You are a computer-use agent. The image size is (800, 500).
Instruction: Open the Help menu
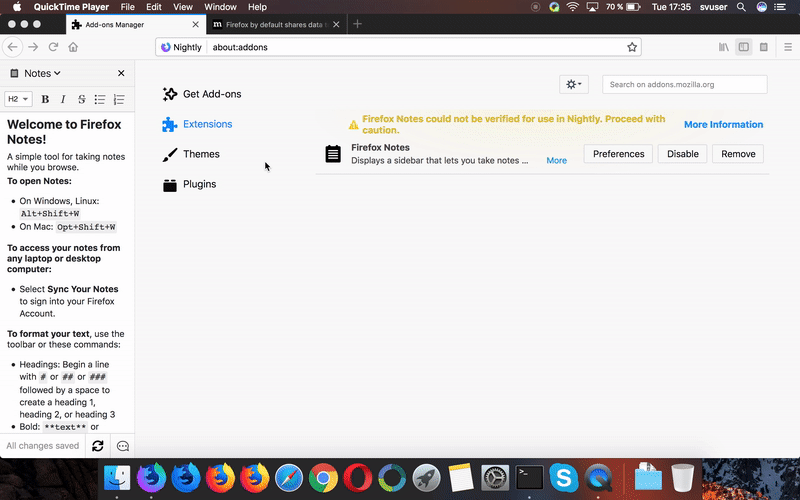tap(257, 7)
